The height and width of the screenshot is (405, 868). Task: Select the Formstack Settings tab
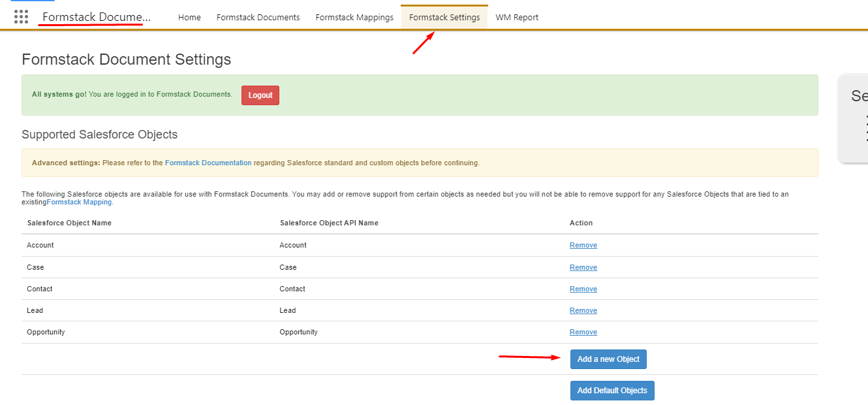(444, 18)
